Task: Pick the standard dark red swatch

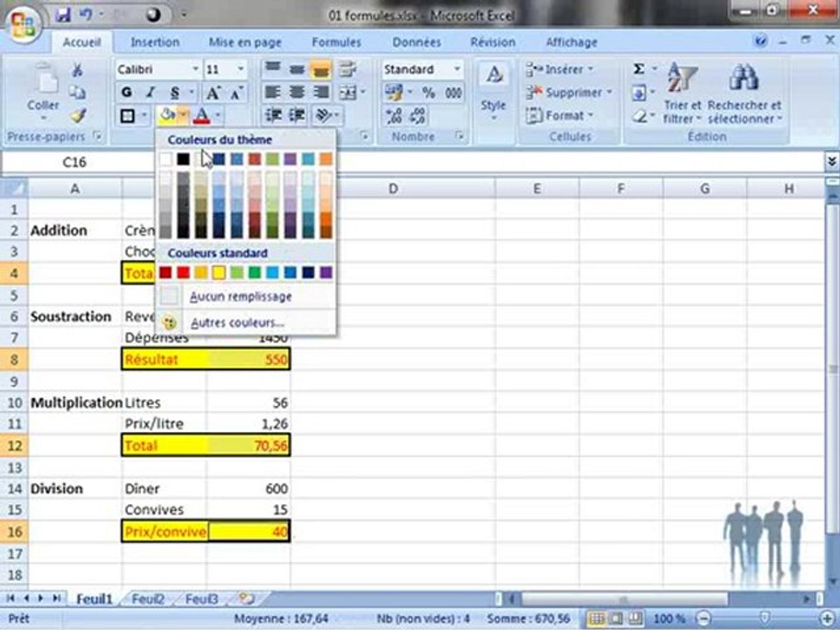Action: (x=165, y=273)
